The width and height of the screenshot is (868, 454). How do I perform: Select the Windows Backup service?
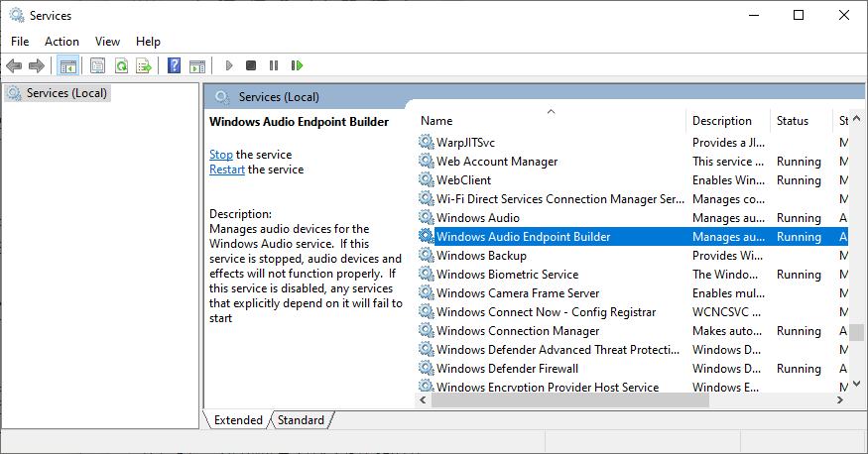(x=633, y=255)
